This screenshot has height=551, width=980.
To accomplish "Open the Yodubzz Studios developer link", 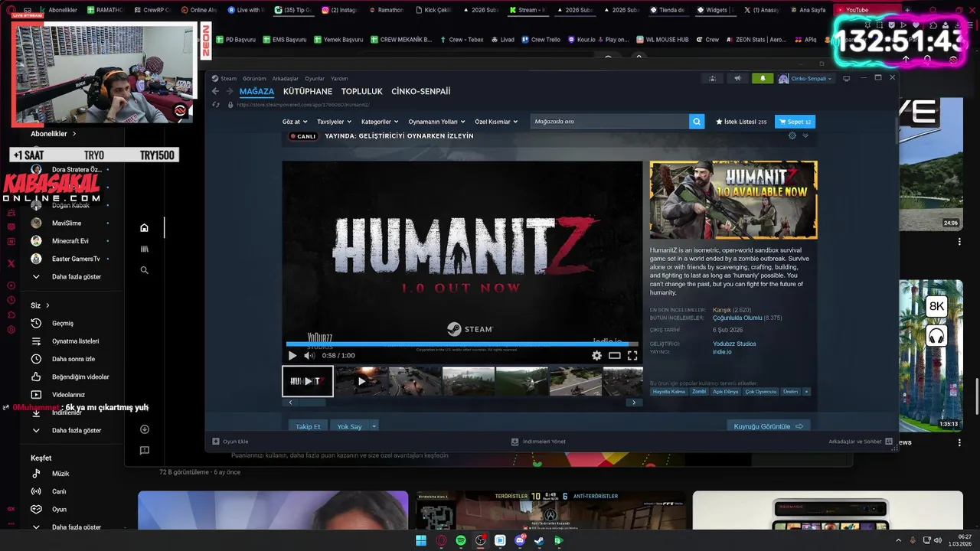I will [x=734, y=344].
